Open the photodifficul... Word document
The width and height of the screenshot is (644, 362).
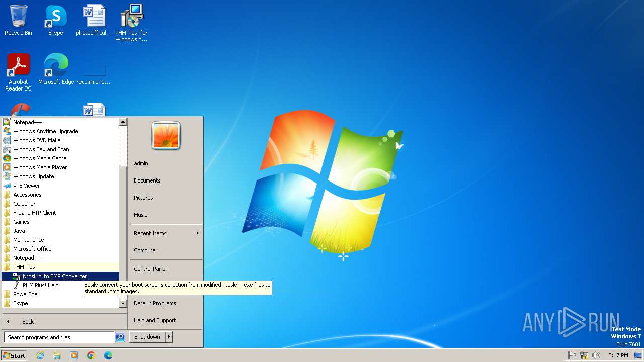point(94,20)
